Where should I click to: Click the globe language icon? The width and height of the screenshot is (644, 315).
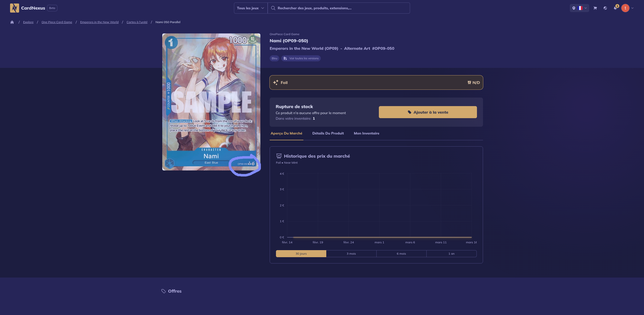click(605, 8)
